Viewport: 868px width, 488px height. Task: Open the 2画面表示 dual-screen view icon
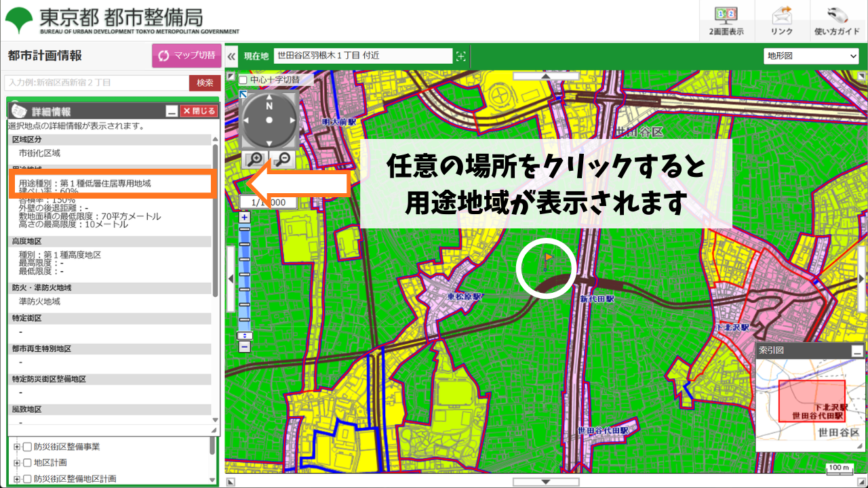point(725,19)
